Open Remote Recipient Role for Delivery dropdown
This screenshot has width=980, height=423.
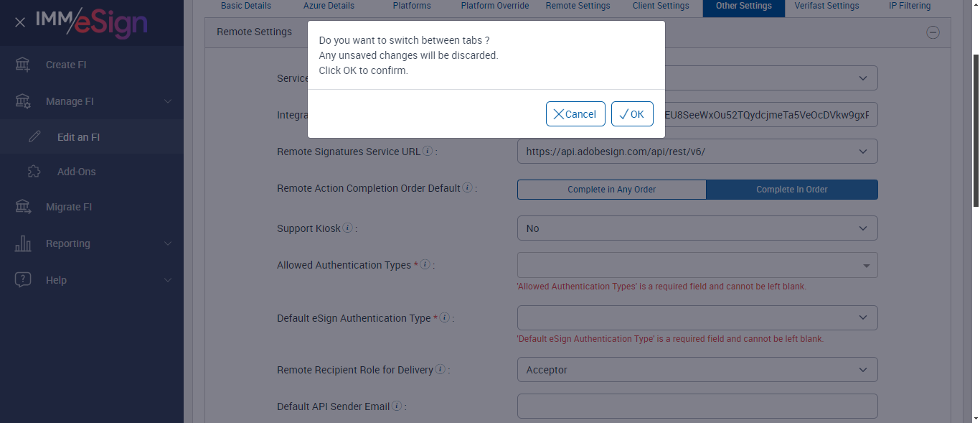[697, 370]
